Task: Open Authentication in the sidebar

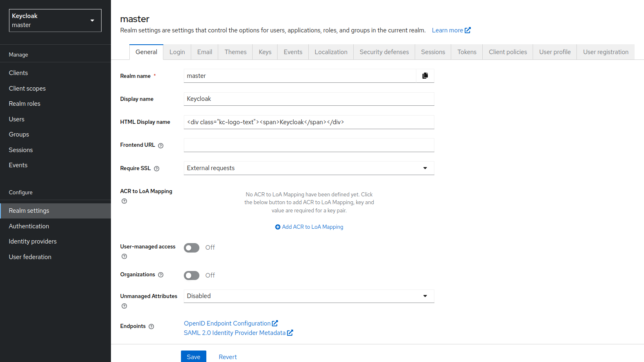Action: pos(55,226)
